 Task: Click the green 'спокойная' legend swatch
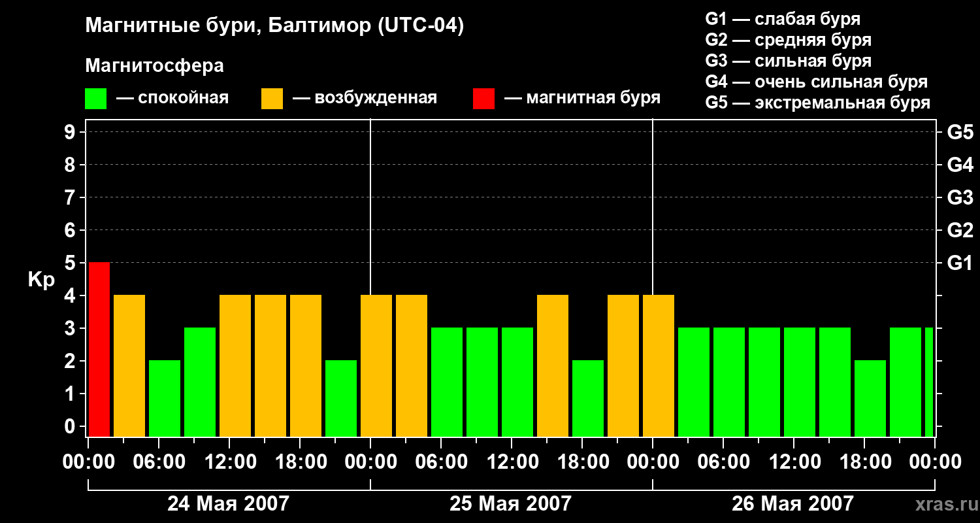click(95, 99)
